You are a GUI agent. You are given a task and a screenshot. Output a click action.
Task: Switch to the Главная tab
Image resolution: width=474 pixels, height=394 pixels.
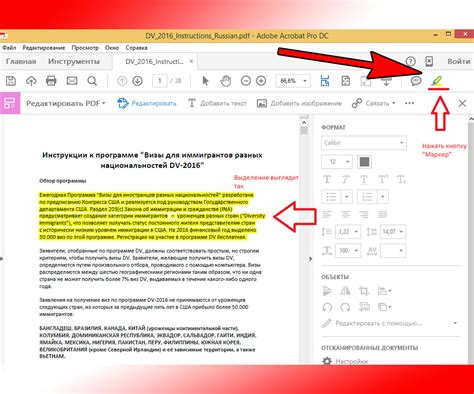point(21,62)
